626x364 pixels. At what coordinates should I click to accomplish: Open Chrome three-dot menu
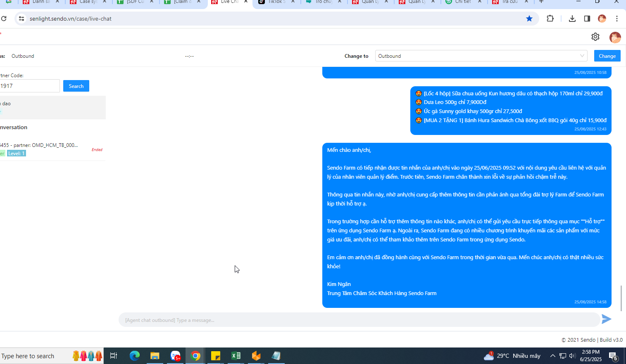coord(617,19)
